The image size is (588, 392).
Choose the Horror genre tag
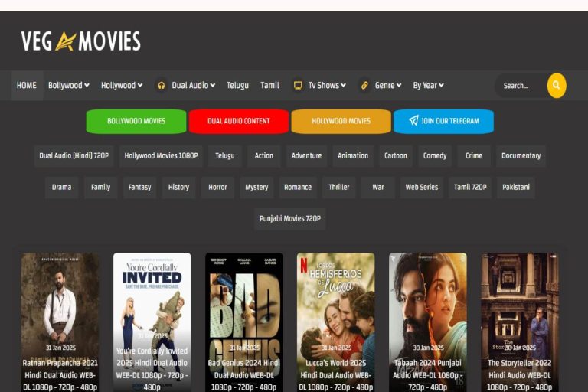point(217,187)
